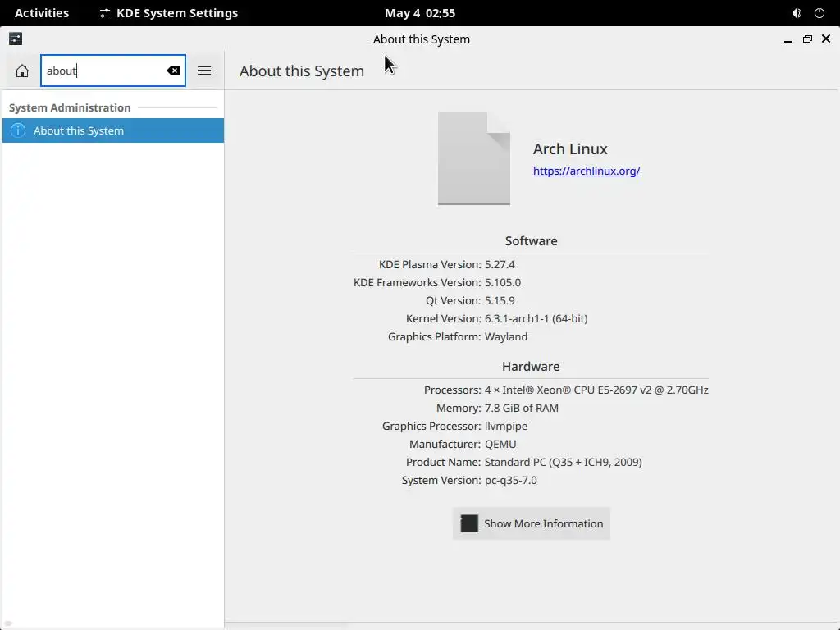Click Graphics Processor value llvmpipe
This screenshot has height=630, width=840.
(x=506, y=427)
